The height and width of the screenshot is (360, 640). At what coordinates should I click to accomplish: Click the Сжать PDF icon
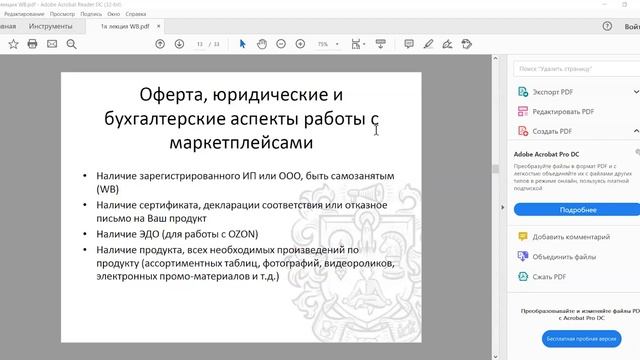point(523,276)
